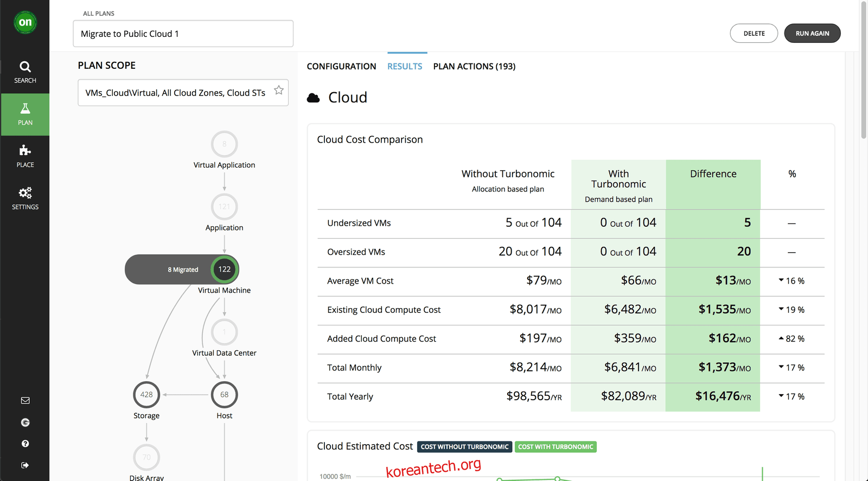Switch to the Configuration tab
This screenshot has height=481, width=868.
(x=341, y=66)
